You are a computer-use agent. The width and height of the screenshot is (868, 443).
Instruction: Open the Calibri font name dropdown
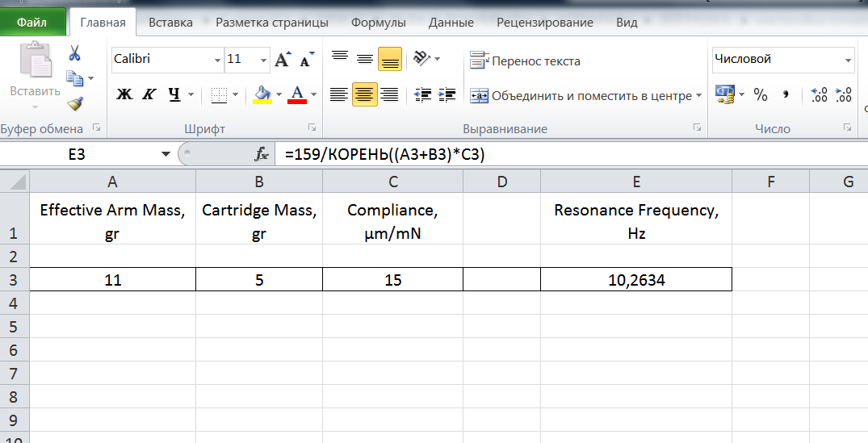[217, 60]
